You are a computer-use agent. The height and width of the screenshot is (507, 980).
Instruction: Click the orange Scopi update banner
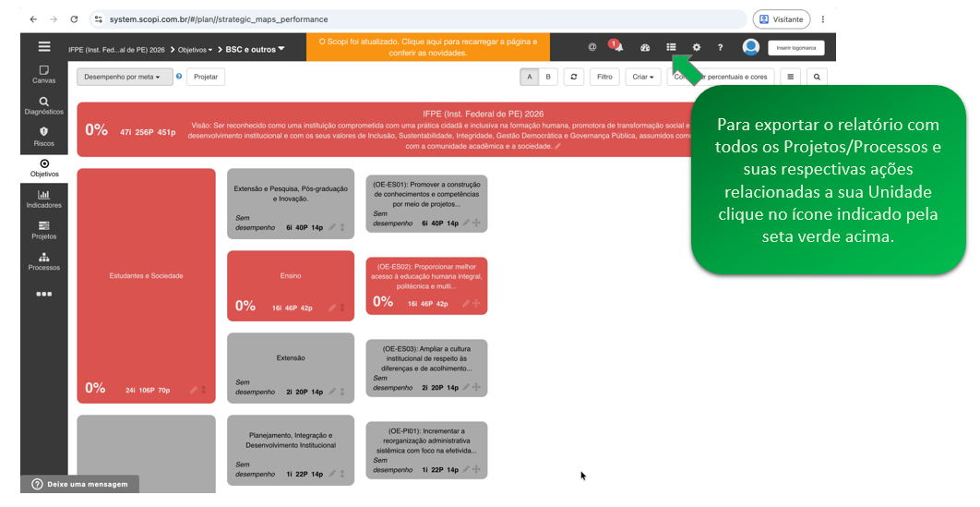(x=428, y=47)
